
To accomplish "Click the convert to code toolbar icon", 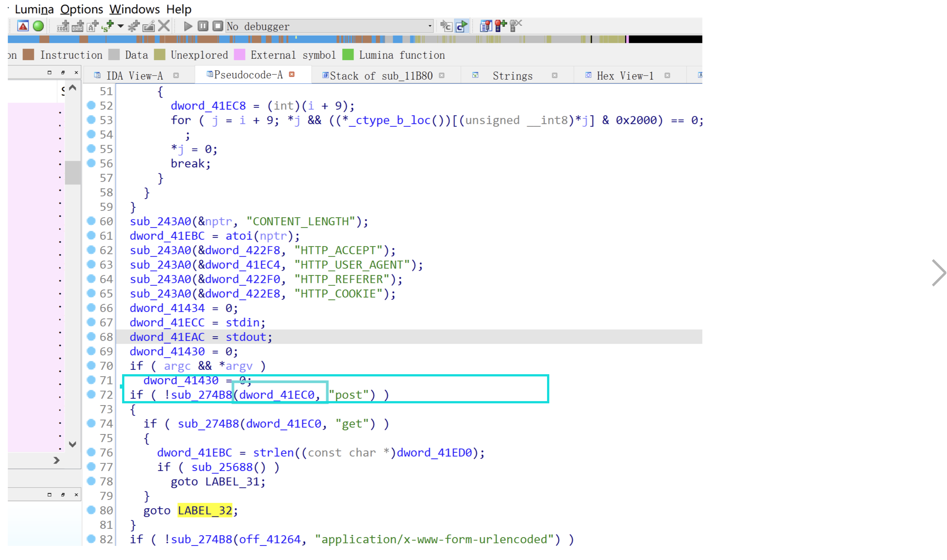I will pos(63,26).
